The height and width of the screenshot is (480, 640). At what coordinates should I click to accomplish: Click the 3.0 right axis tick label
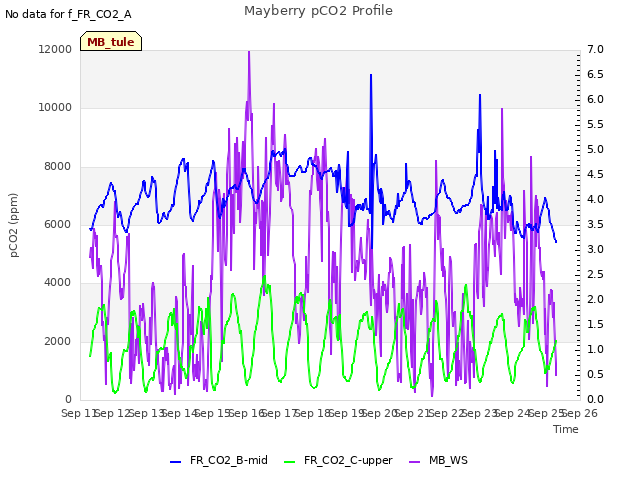click(596, 249)
